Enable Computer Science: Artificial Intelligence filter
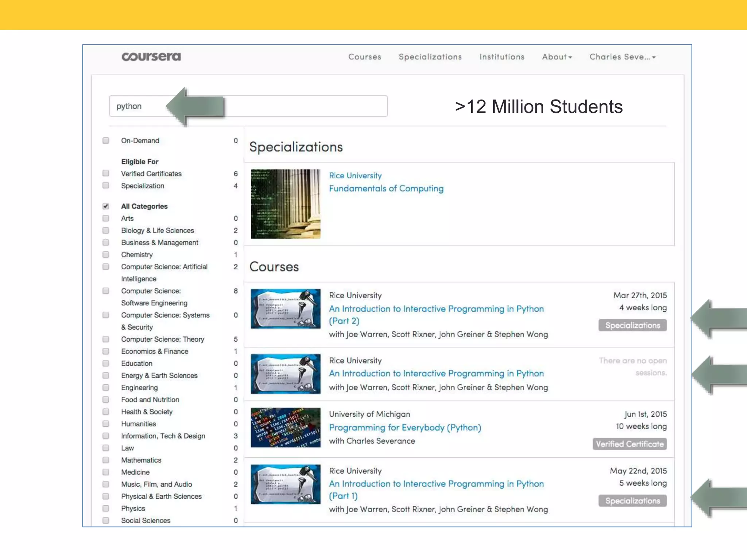 (x=106, y=267)
